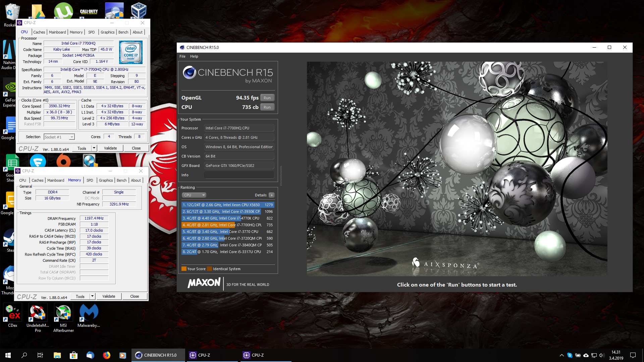Open the CPU ranking type dropdown
The width and height of the screenshot is (644, 362).
tap(194, 195)
